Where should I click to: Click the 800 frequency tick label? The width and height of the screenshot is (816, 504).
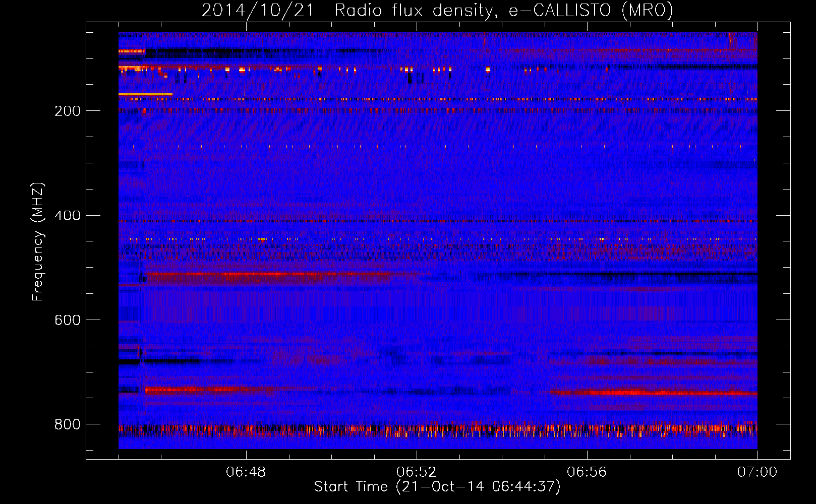(x=68, y=424)
